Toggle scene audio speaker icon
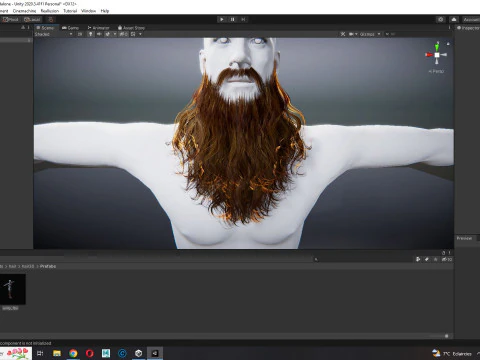 pyautogui.click(x=99, y=34)
